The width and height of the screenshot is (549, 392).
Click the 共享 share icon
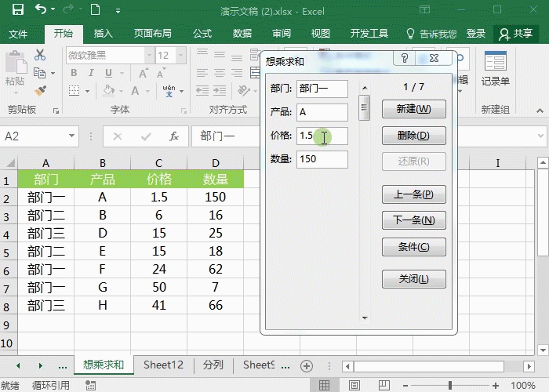tap(515, 34)
